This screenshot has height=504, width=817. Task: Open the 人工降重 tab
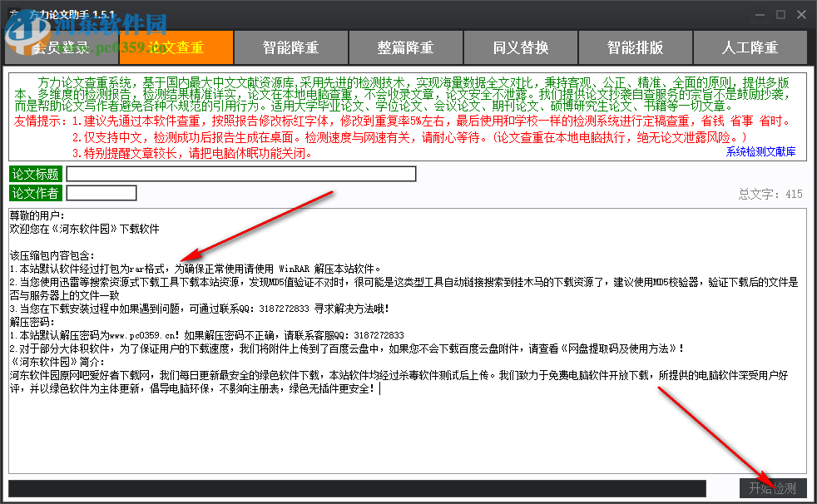click(x=750, y=47)
